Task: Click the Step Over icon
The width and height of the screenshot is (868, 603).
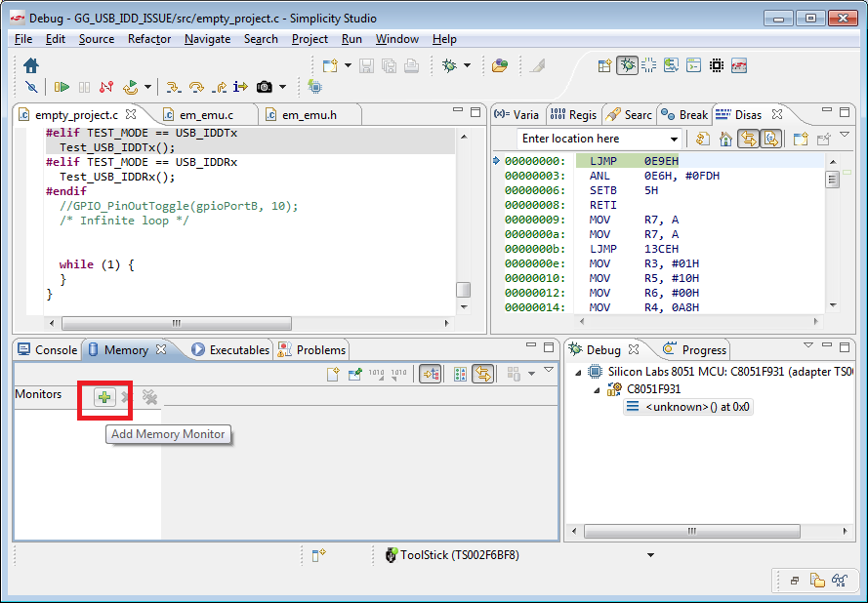Action: click(195, 86)
